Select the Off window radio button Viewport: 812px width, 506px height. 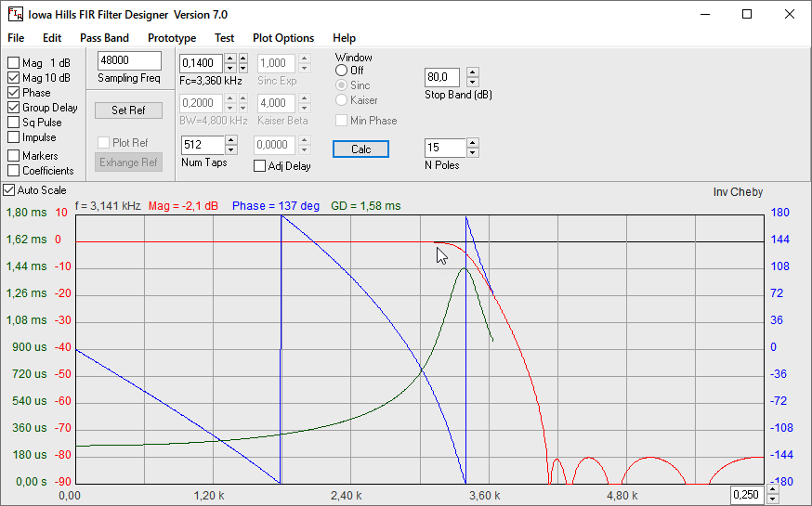[x=342, y=71]
